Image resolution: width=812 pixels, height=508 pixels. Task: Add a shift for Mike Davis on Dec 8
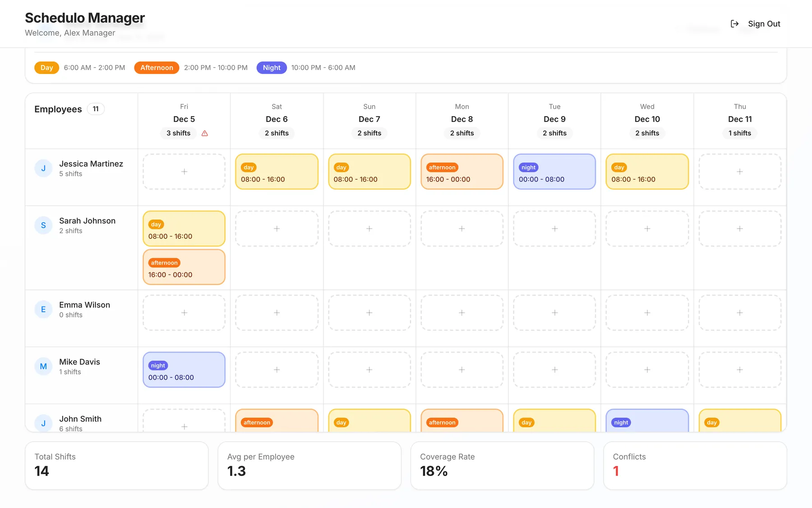(x=462, y=369)
